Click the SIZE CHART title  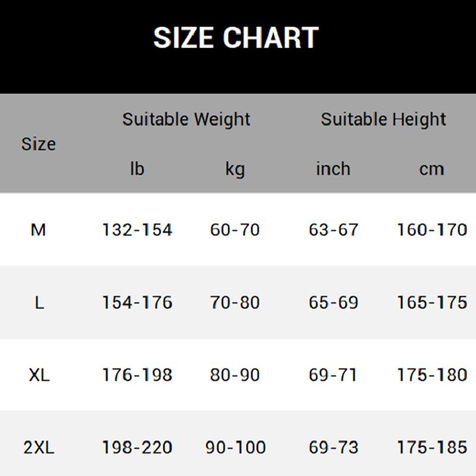(x=236, y=37)
